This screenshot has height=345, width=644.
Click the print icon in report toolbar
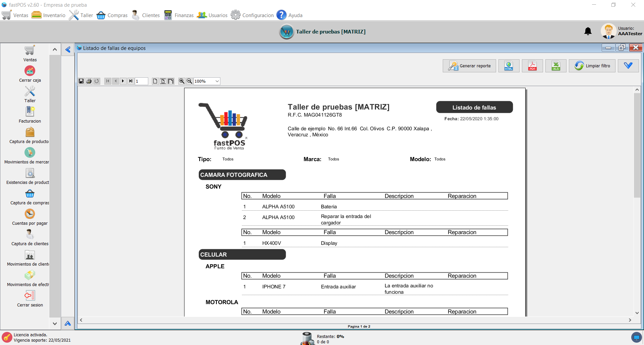89,81
